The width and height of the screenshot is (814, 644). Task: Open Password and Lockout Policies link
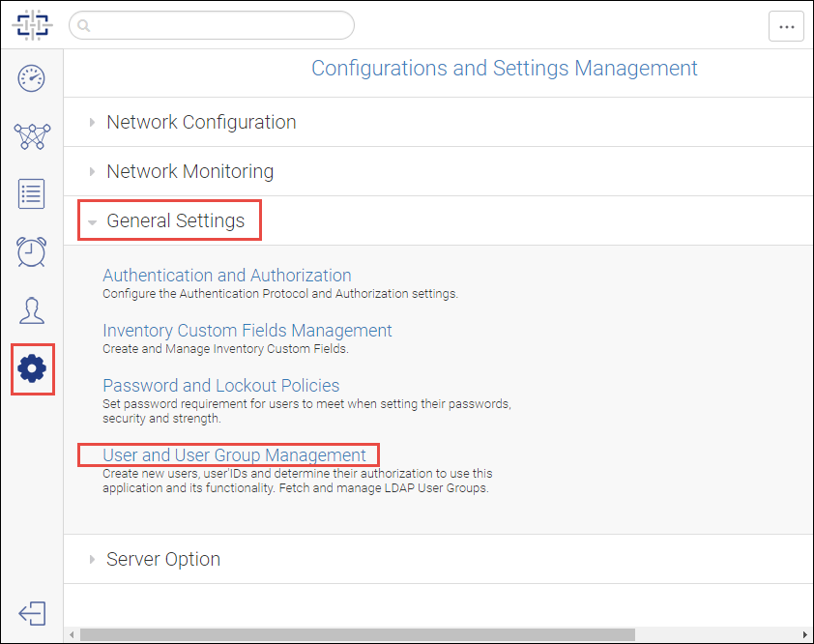(x=220, y=386)
